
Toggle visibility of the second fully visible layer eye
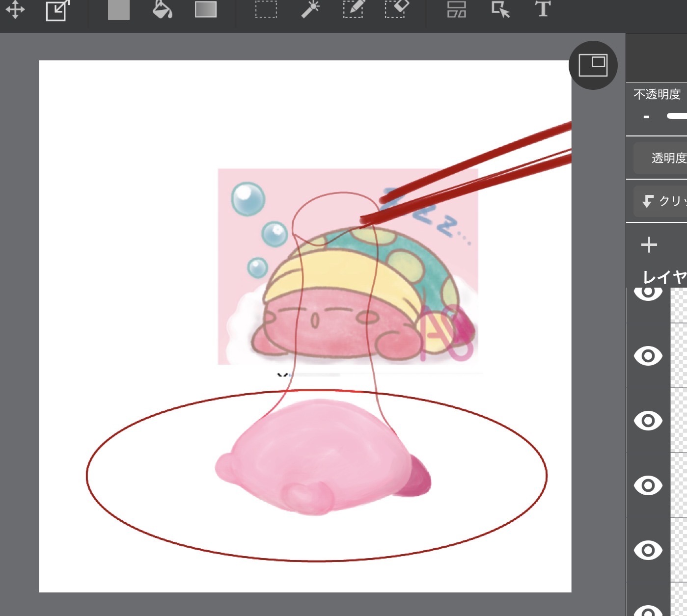[x=648, y=421]
